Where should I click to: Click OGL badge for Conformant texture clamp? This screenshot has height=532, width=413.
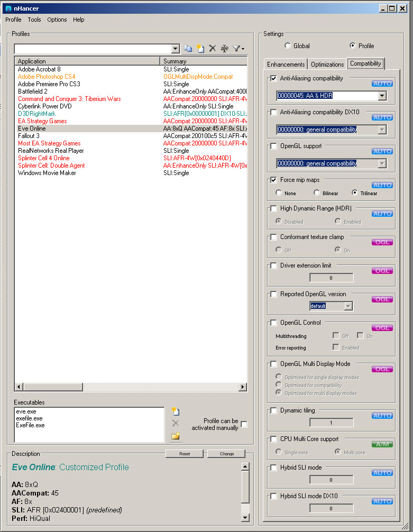[x=382, y=242]
